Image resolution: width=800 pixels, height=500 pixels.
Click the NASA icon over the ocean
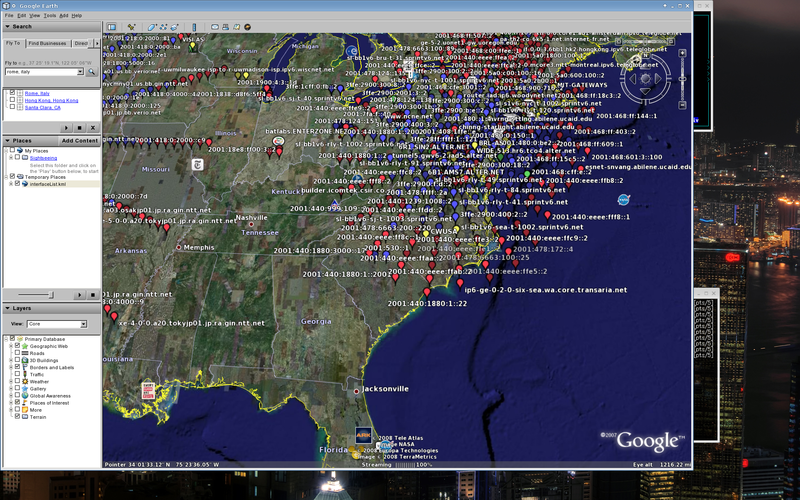pyautogui.click(x=623, y=199)
